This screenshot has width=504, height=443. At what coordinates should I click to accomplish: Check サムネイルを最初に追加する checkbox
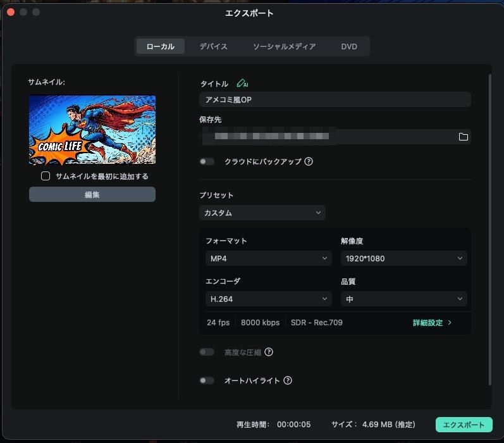46,176
